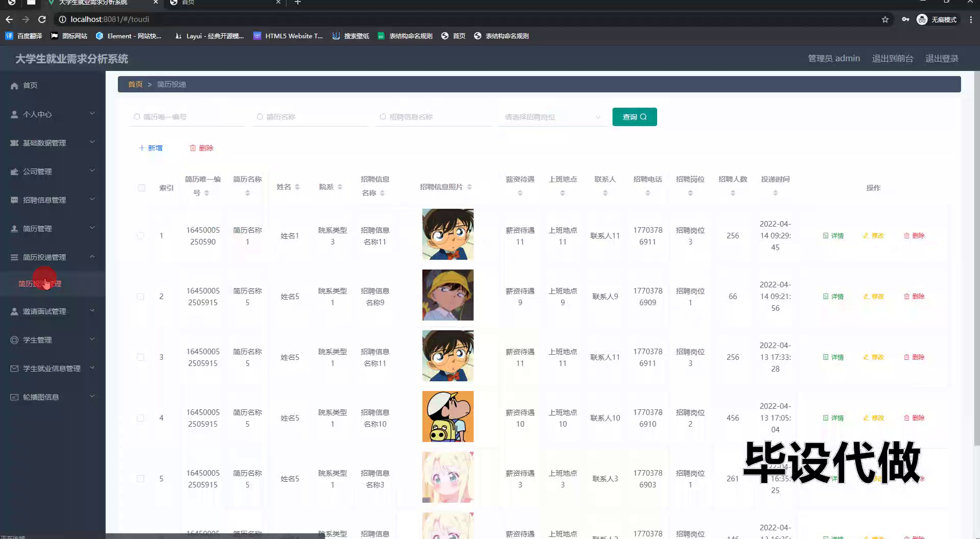Click 首页 breadcrumb link

(x=135, y=84)
